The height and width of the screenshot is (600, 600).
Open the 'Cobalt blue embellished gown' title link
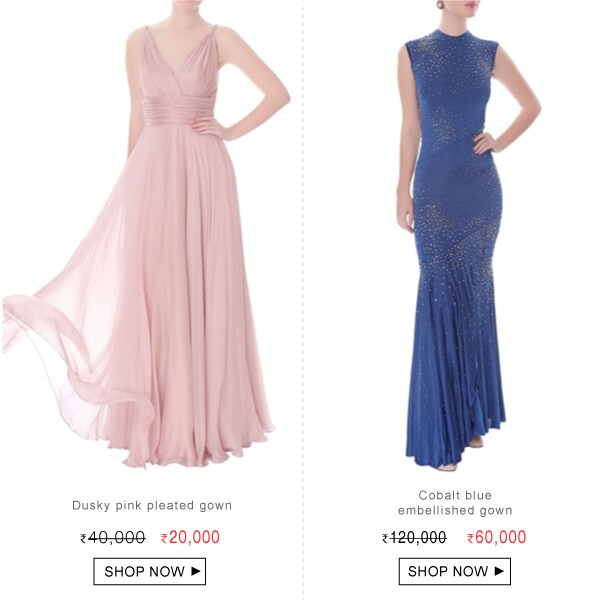point(455,503)
